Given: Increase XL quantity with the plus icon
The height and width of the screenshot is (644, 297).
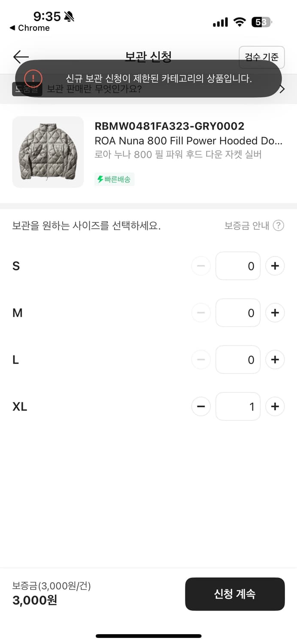Looking at the screenshot, I should click(275, 406).
